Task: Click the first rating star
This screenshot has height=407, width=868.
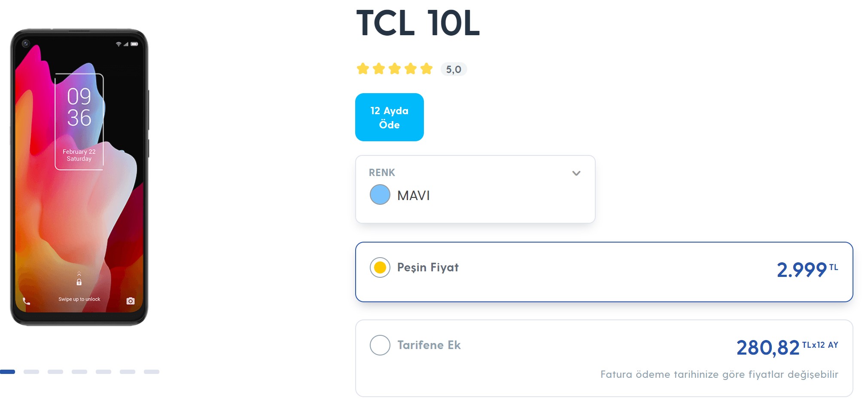Action: 363,69
